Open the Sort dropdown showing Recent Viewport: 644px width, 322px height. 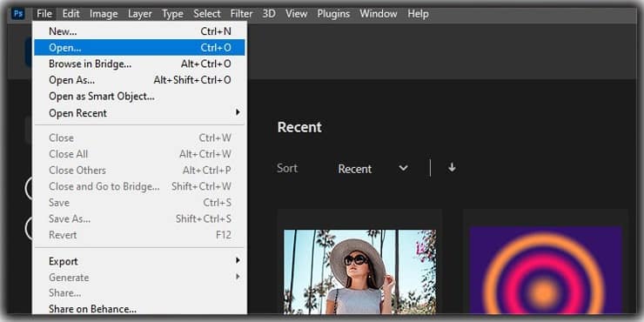[x=373, y=168]
